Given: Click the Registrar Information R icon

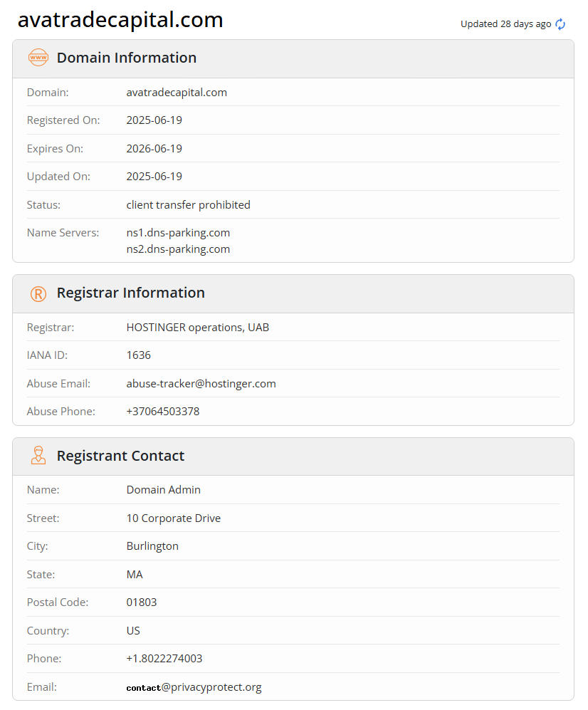Looking at the screenshot, I should 38,293.
